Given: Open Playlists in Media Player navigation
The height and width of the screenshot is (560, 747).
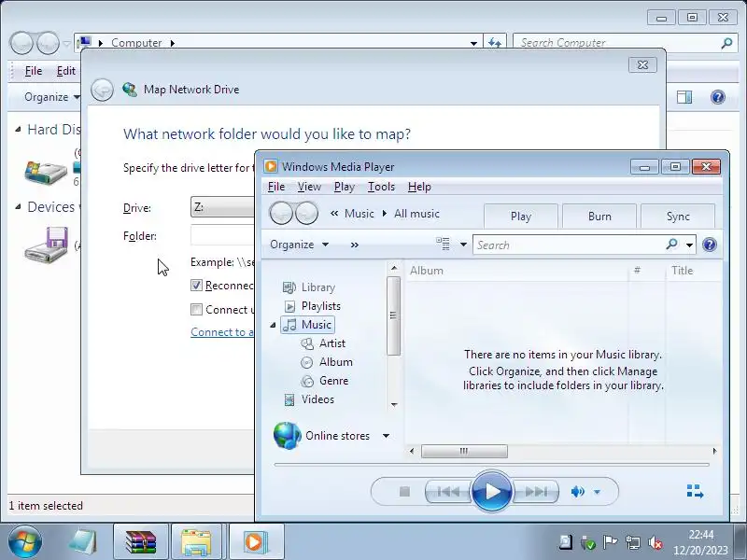Looking at the screenshot, I should coord(312,306).
